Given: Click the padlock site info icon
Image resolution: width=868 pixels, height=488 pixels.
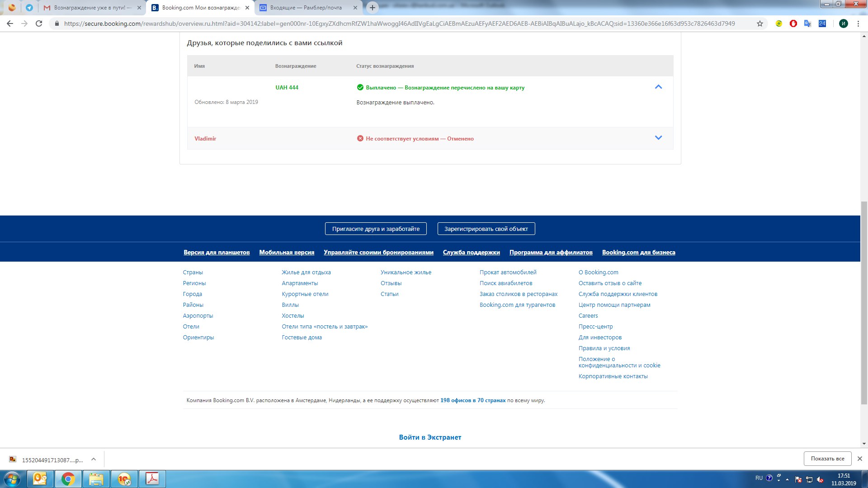Looking at the screenshot, I should click(57, 23).
